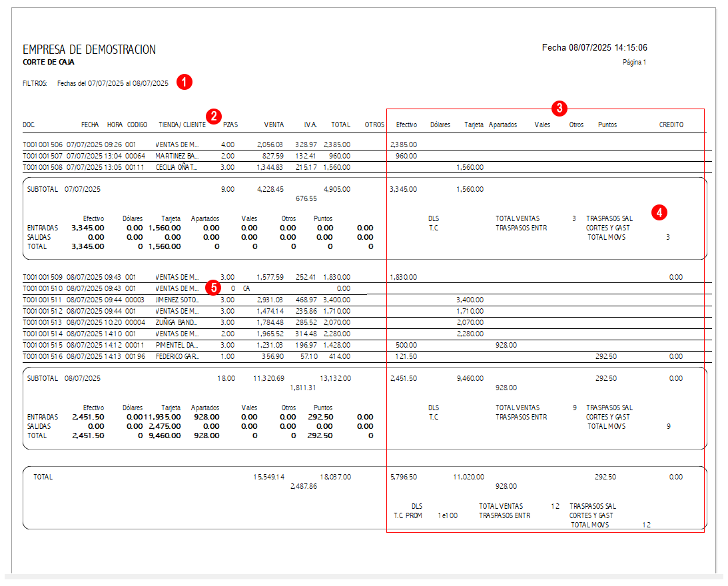Select document T001 001 507
Screen dimensions: 728x586
pyautogui.click(x=43, y=156)
